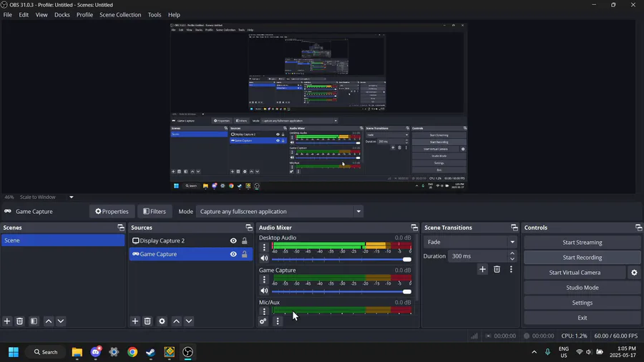Undock the Scene Transitions panel

(x=514, y=228)
